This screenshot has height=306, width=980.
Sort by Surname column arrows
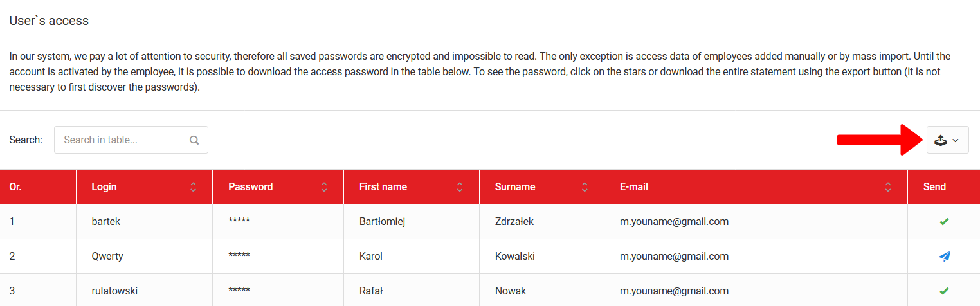pyautogui.click(x=585, y=187)
